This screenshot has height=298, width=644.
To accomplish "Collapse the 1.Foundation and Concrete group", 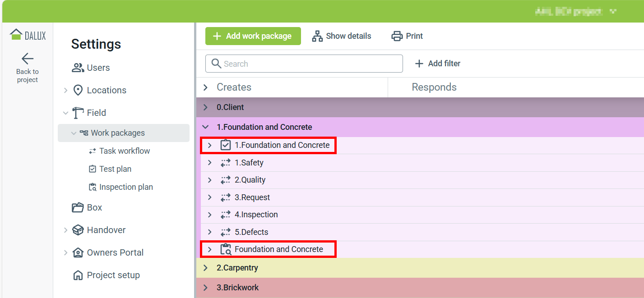I will (206, 127).
